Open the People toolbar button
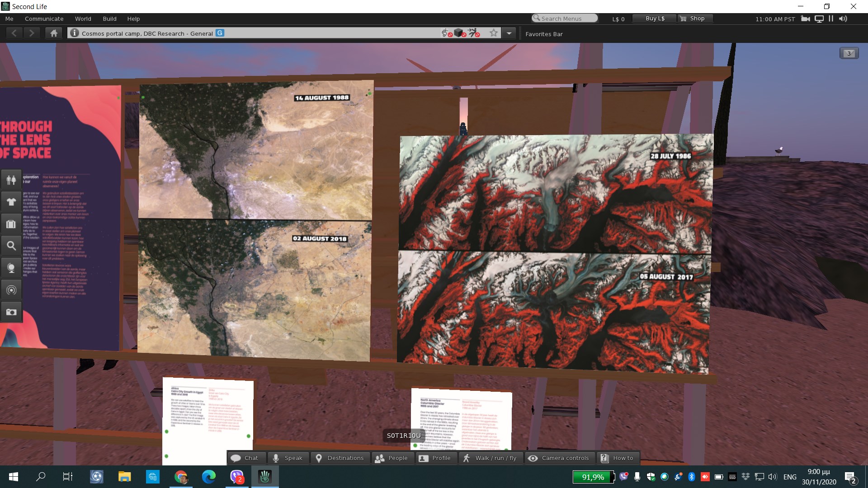Viewport: 868px width, 488px height. point(392,458)
